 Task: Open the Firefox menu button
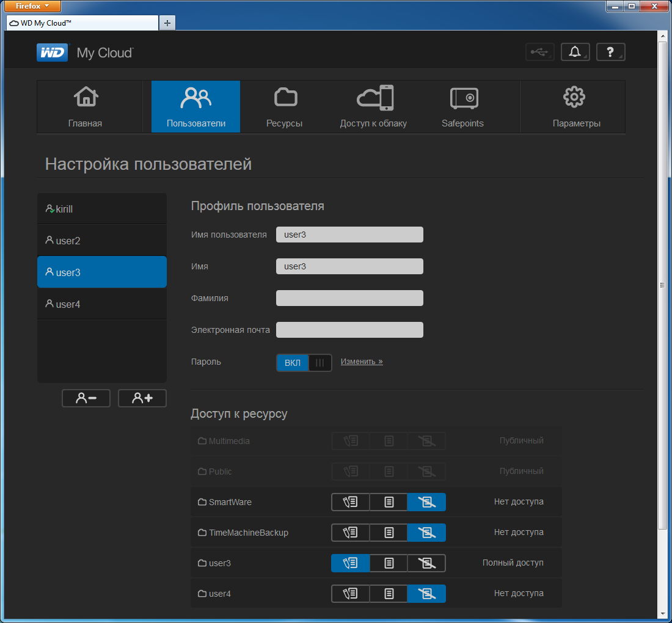click(32, 6)
